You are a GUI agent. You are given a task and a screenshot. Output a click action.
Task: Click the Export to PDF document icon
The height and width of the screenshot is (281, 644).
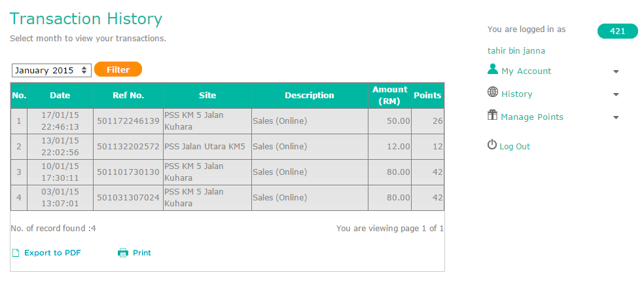(x=16, y=253)
